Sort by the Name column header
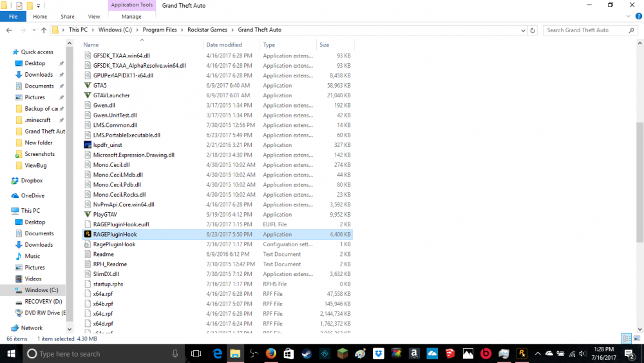This screenshot has width=644, height=363. [x=142, y=44]
